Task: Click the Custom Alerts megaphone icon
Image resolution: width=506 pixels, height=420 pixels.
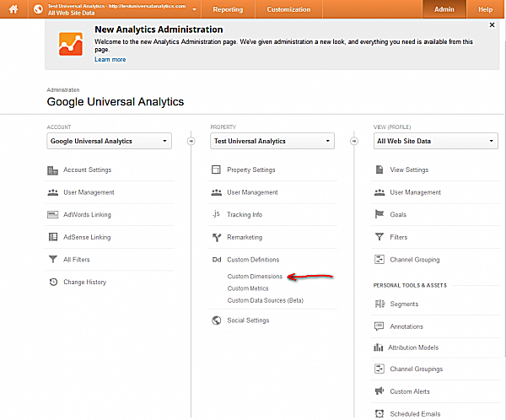Action: [379, 391]
